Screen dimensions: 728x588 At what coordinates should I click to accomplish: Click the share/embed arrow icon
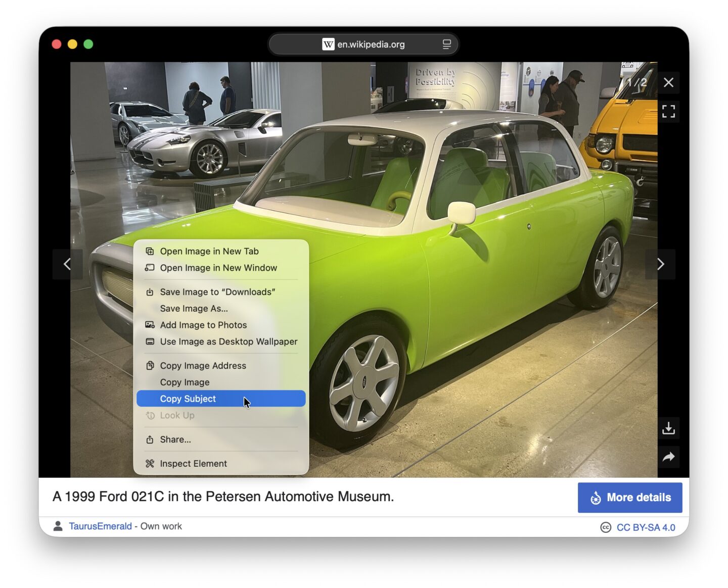point(668,457)
